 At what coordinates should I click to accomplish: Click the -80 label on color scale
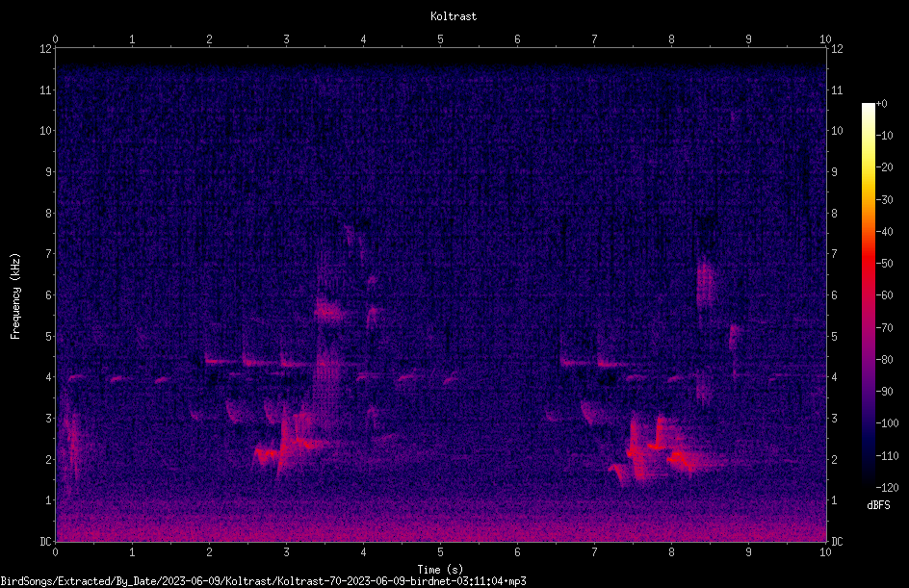point(884,360)
